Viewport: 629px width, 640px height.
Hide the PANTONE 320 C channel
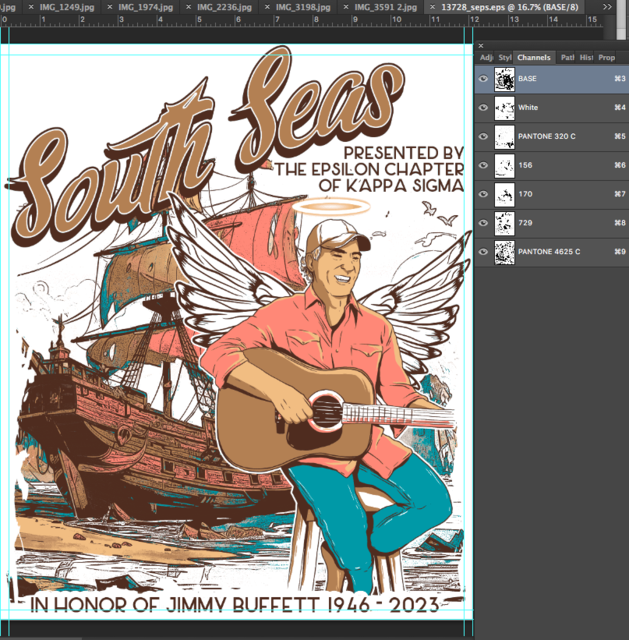(x=483, y=136)
